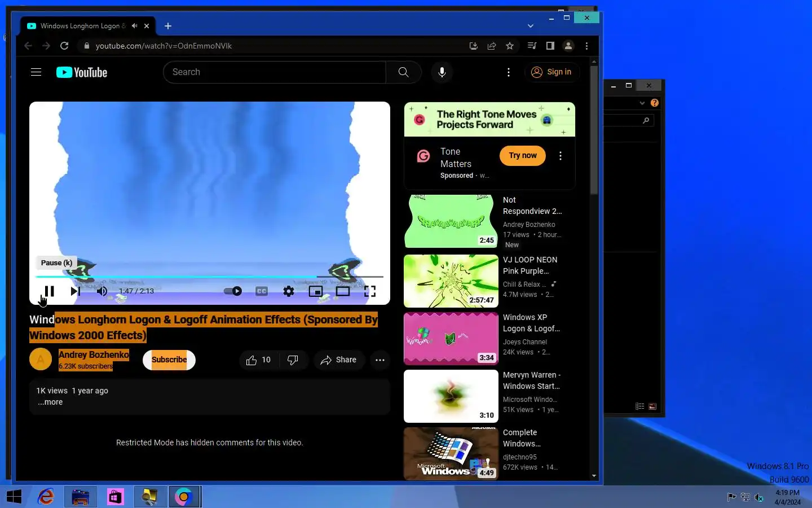The height and width of the screenshot is (508, 812).
Task: Open more actions ellipsis beside Share
Action: pos(380,360)
